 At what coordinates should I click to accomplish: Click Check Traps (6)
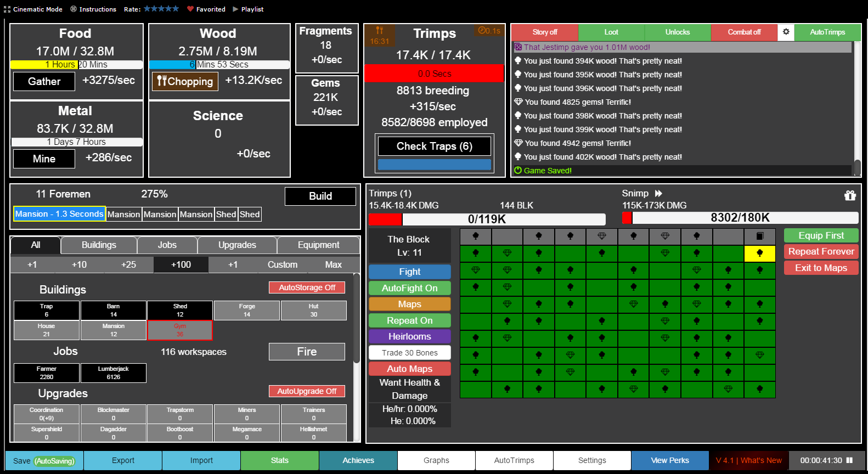tap(435, 146)
